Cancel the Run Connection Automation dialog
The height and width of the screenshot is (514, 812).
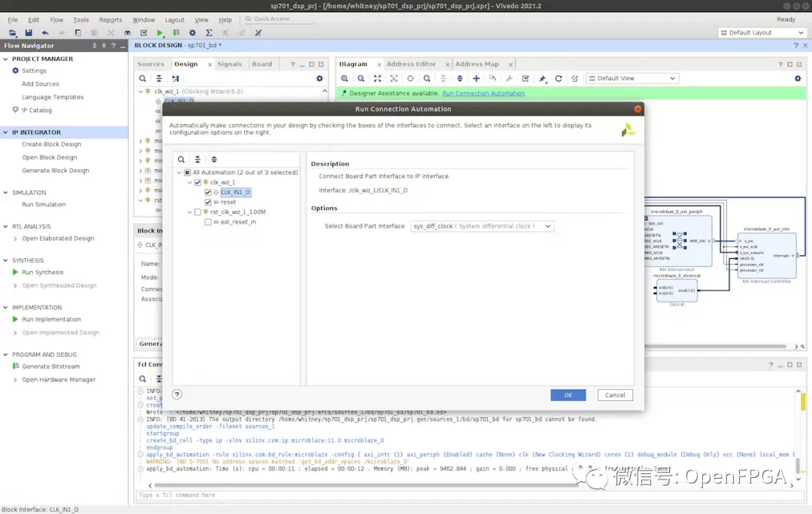[x=615, y=395]
